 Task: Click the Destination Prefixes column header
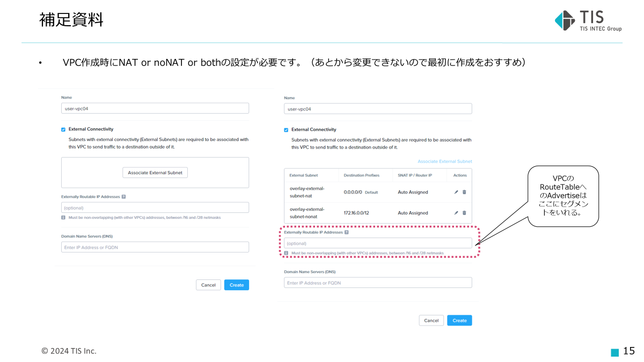point(362,175)
